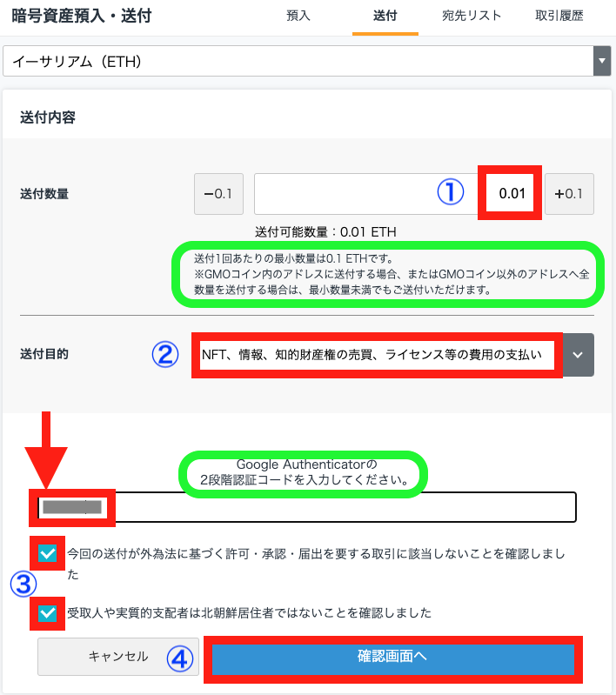Click the circled number 3 marker

click(x=23, y=584)
